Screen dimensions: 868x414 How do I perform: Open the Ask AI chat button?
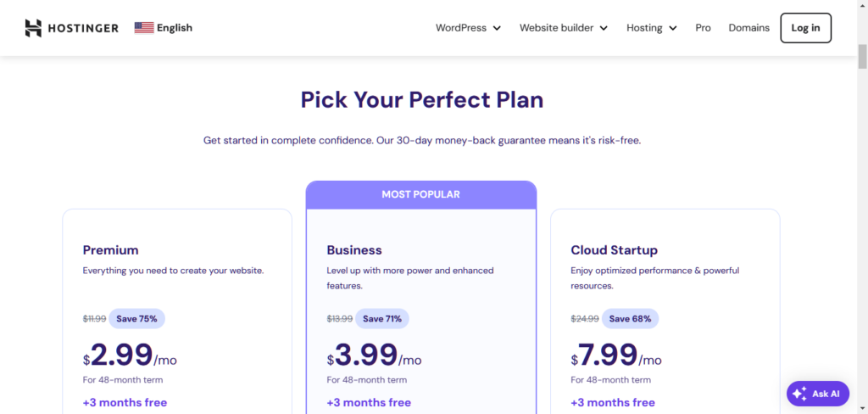(818, 394)
